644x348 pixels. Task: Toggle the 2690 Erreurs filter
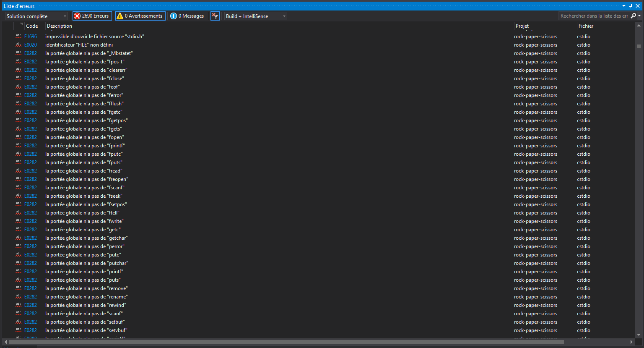click(x=92, y=16)
